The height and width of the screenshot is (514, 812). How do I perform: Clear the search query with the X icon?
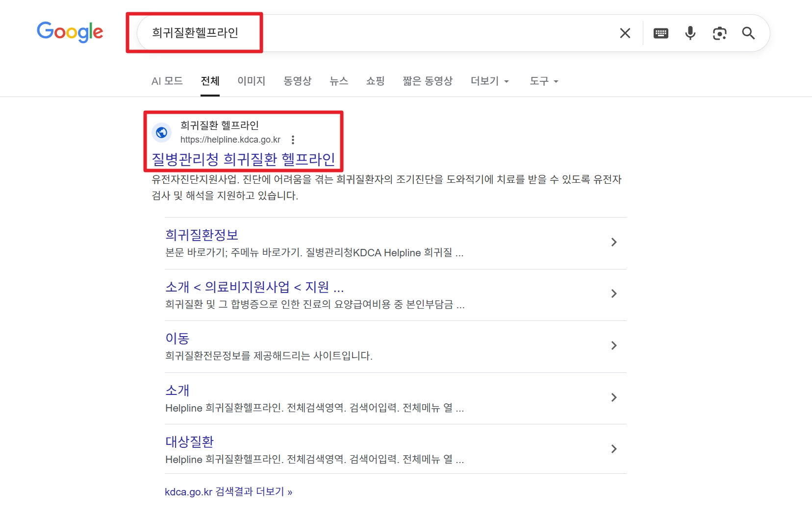click(625, 33)
